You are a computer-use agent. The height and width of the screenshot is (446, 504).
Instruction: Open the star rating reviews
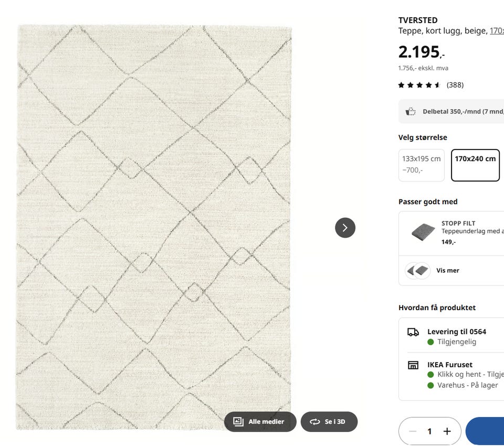(x=419, y=85)
